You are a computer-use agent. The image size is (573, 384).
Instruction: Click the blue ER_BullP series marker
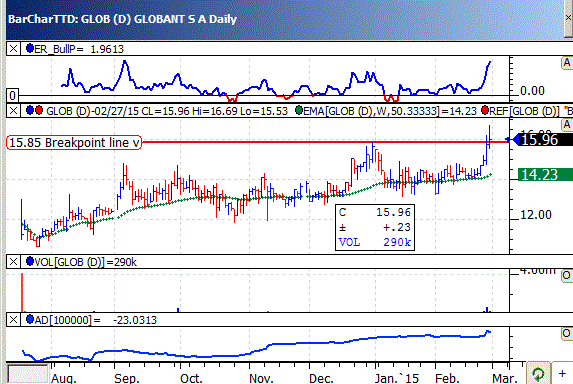point(30,48)
